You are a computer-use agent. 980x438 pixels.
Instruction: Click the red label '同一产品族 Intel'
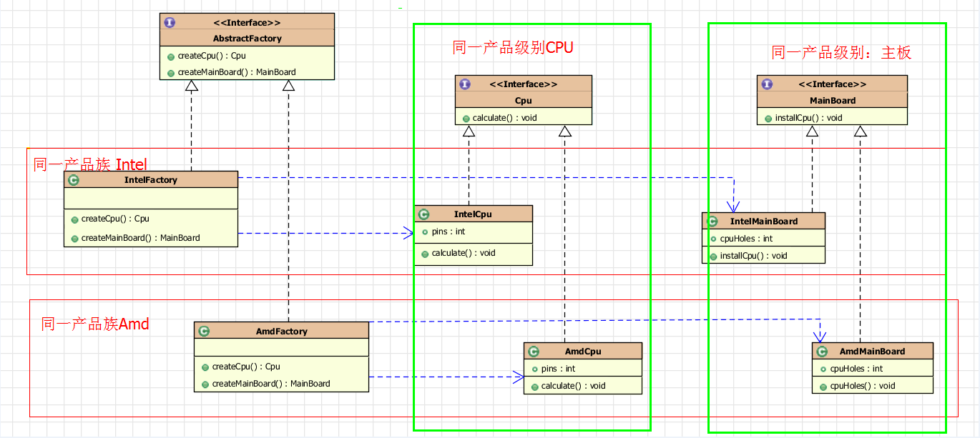click(90, 165)
